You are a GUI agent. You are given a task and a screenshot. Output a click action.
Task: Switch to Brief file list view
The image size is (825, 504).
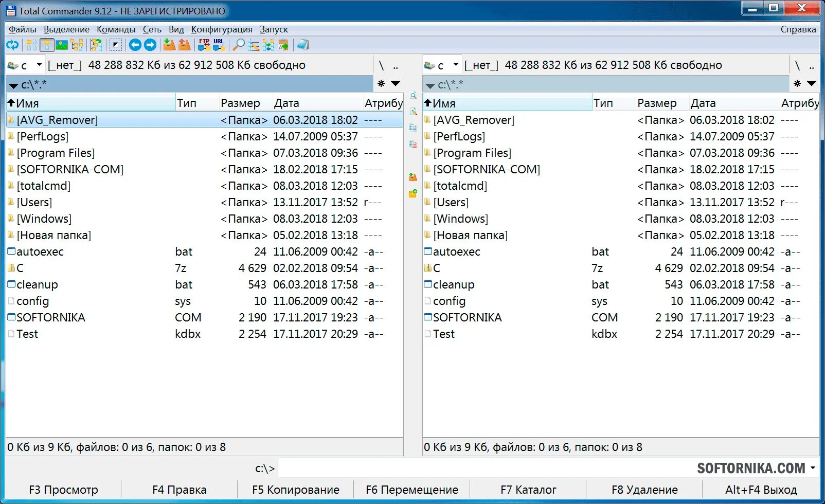31,45
